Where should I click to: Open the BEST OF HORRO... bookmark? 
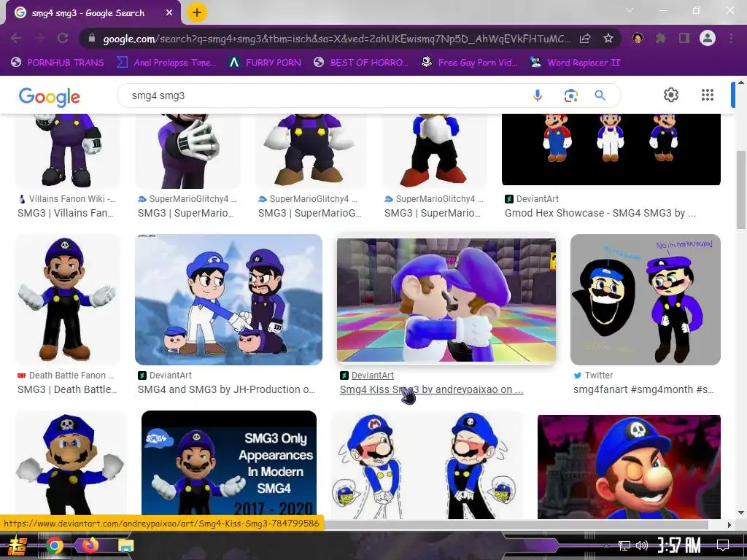(x=362, y=63)
